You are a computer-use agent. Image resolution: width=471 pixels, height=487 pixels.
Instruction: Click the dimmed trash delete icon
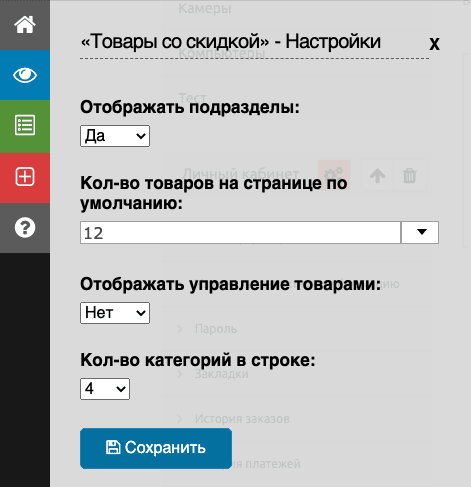[x=410, y=175]
